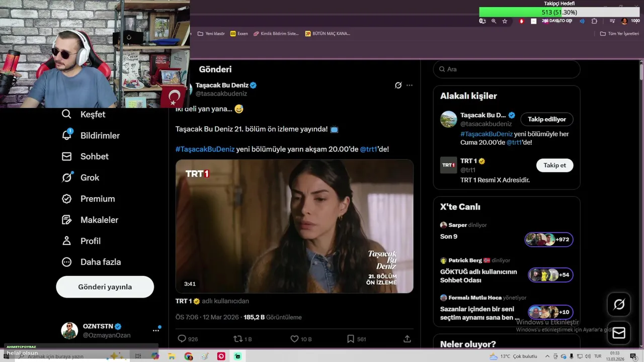
Task: Join Formalı Mutlu Hoca space +10
Action: (x=550, y=312)
